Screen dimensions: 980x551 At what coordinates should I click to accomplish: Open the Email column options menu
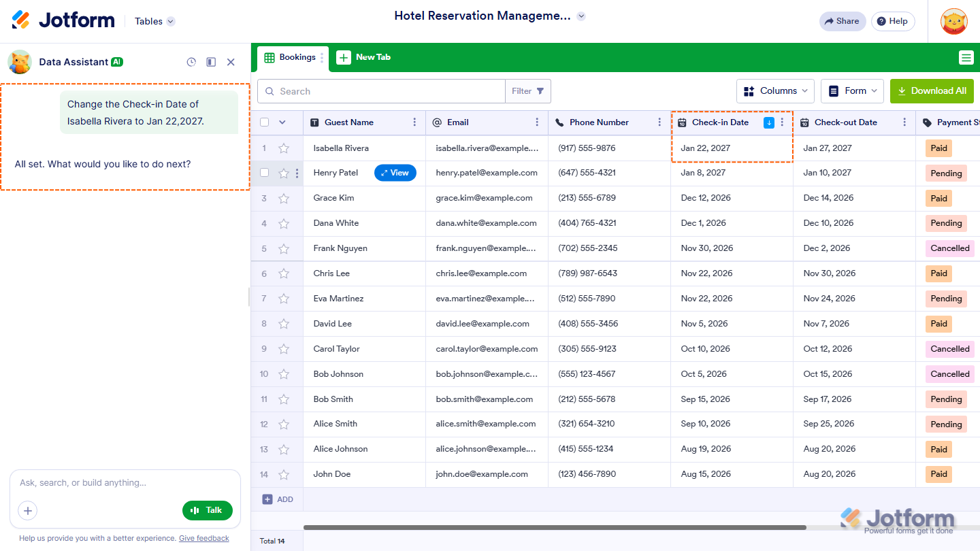pyautogui.click(x=537, y=122)
